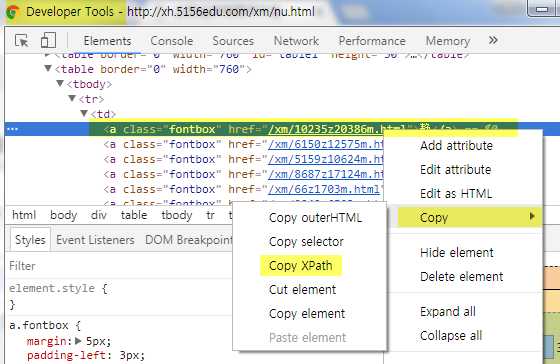Choose Collapse all
Viewport: 560px width, 364px height.
[451, 335]
